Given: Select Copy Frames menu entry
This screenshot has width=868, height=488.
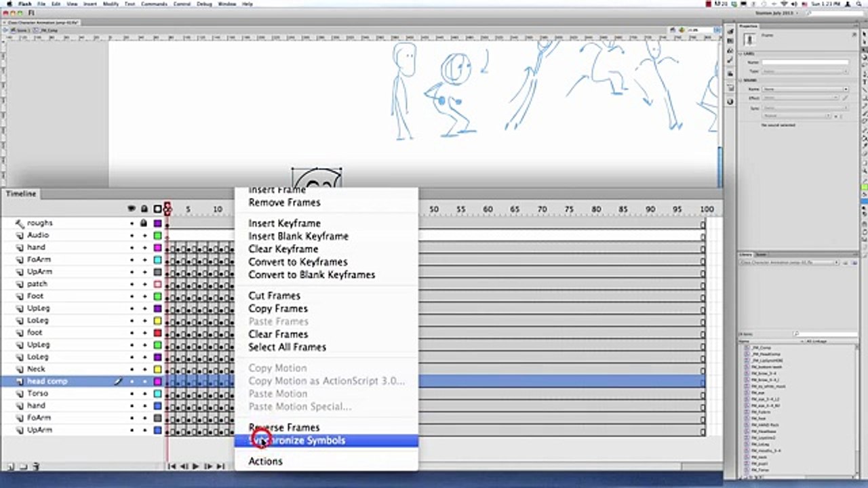Looking at the screenshot, I should click(326, 308).
